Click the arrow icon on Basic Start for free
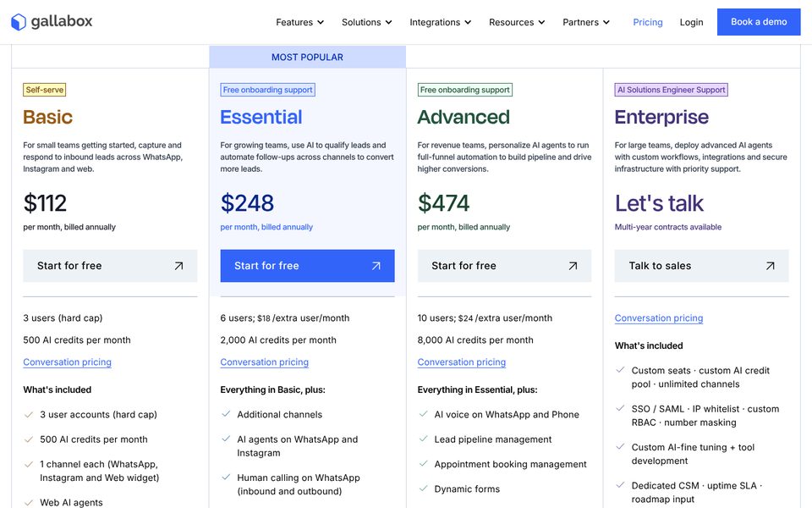 (178, 266)
